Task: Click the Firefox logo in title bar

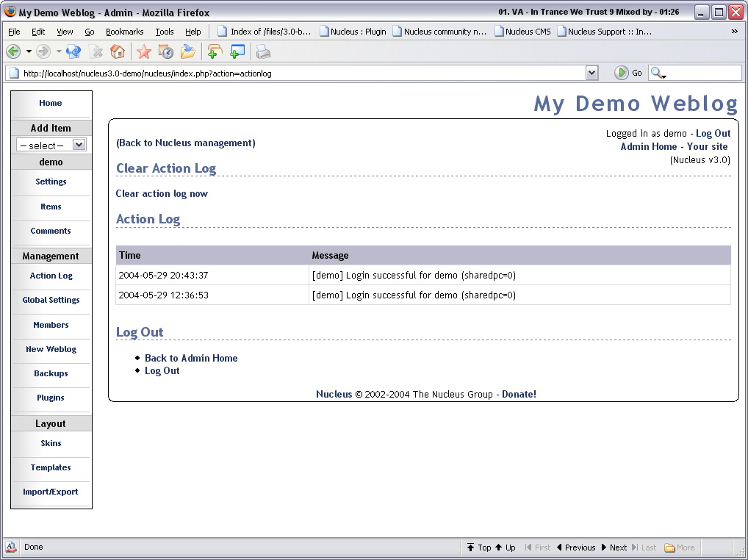Action: point(10,12)
